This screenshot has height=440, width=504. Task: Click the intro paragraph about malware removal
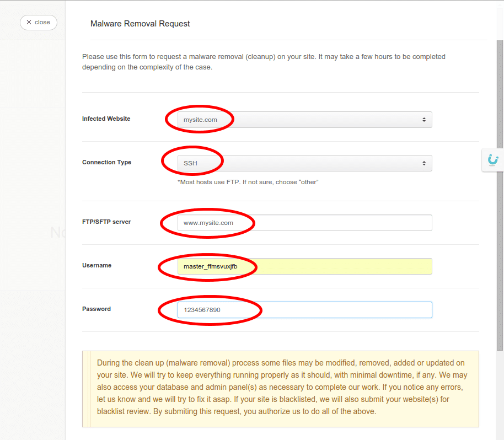click(264, 62)
